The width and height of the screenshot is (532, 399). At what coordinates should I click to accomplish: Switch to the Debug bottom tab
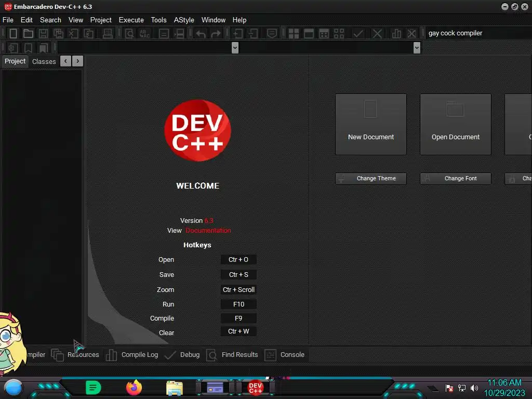click(x=182, y=355)
